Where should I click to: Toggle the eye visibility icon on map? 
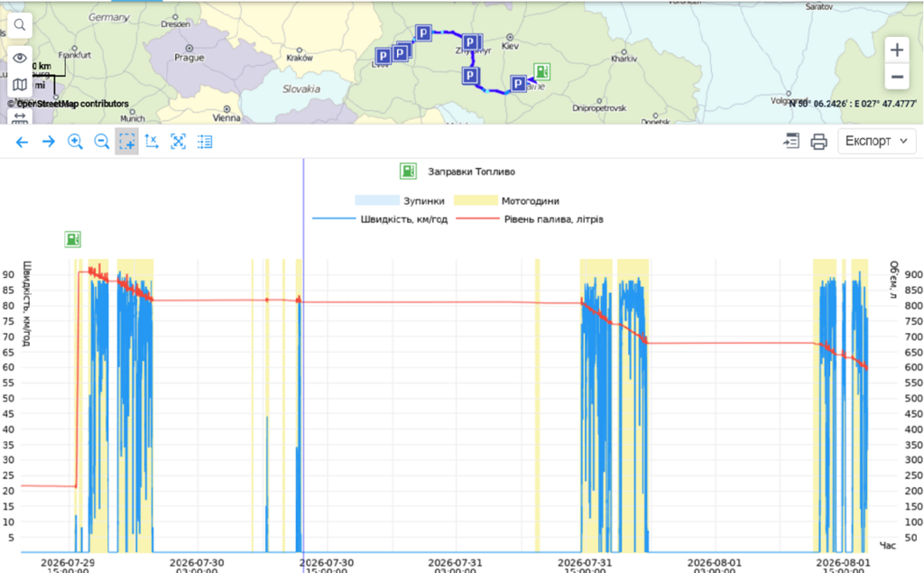[20, 58]
